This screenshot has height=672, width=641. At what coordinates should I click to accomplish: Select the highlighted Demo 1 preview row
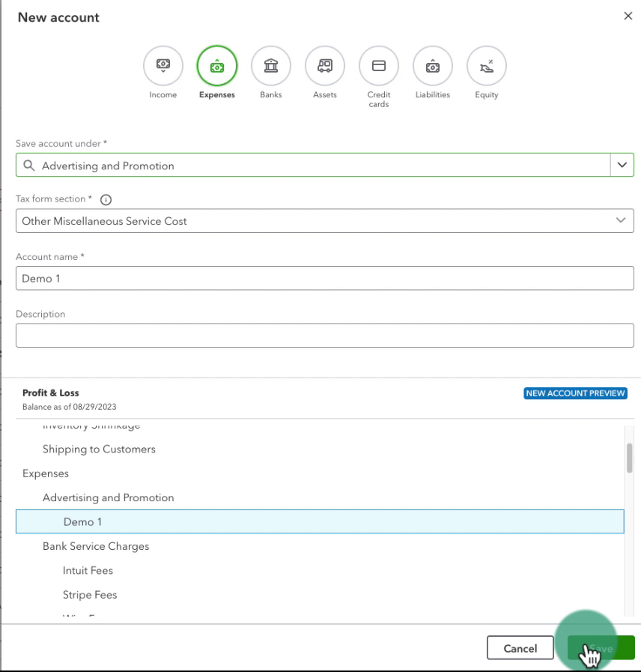[x=320, y=521]
